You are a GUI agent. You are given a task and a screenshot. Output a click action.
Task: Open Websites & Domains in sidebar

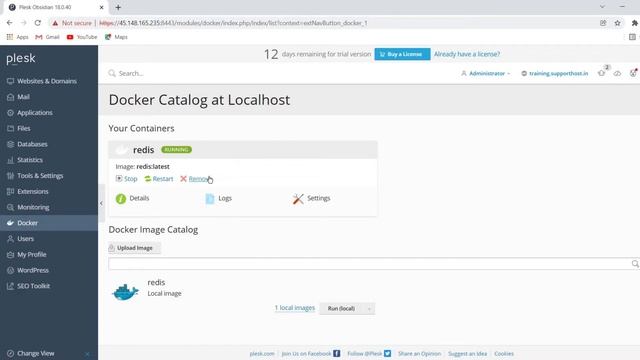pos(42,81)
